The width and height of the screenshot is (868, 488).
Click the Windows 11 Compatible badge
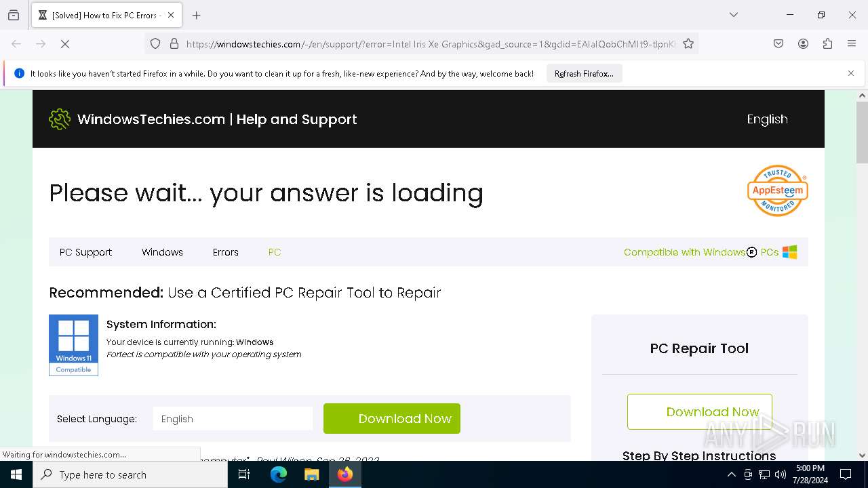click(x=73, y=345)
